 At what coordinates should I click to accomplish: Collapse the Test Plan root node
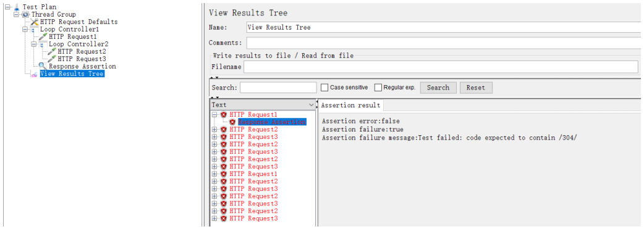click(x=7, y=7)
